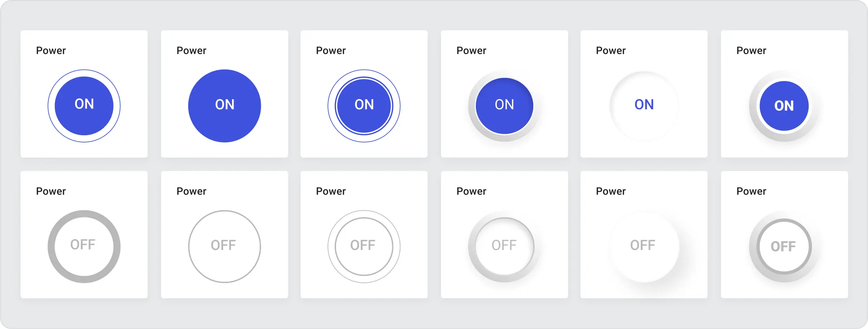
Task: Click the Power label above the double-ringed ON button
Action: [331, 51]
